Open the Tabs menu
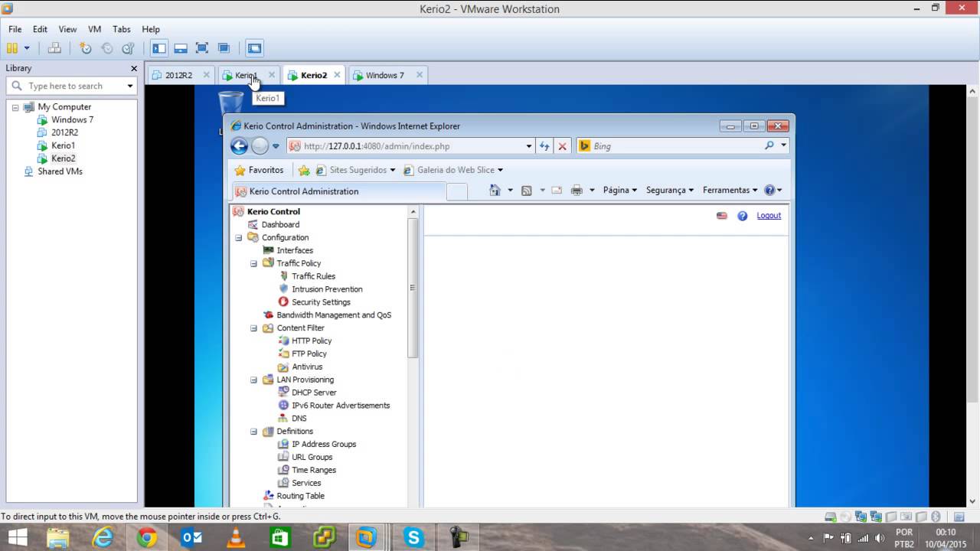This screenshot has width=980, height=551. [122, 29]
